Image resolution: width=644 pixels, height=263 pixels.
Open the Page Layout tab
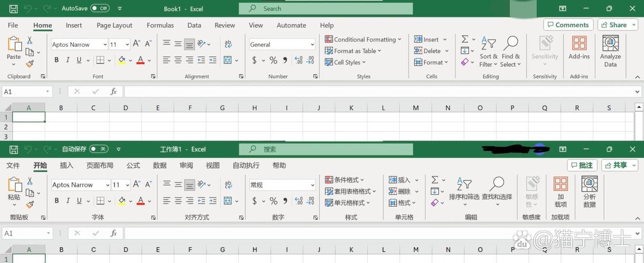(114, 25)
